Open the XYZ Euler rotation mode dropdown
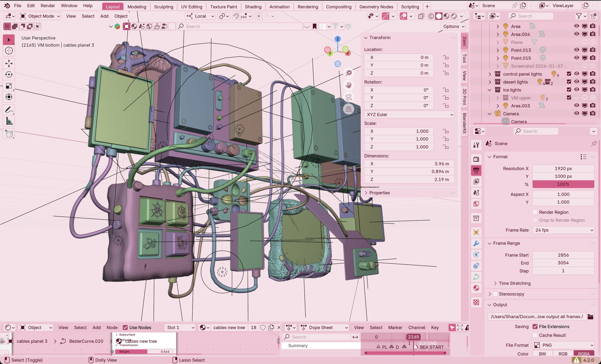The width and height of the screenshot is (601, 364). (x=409, y=115)
